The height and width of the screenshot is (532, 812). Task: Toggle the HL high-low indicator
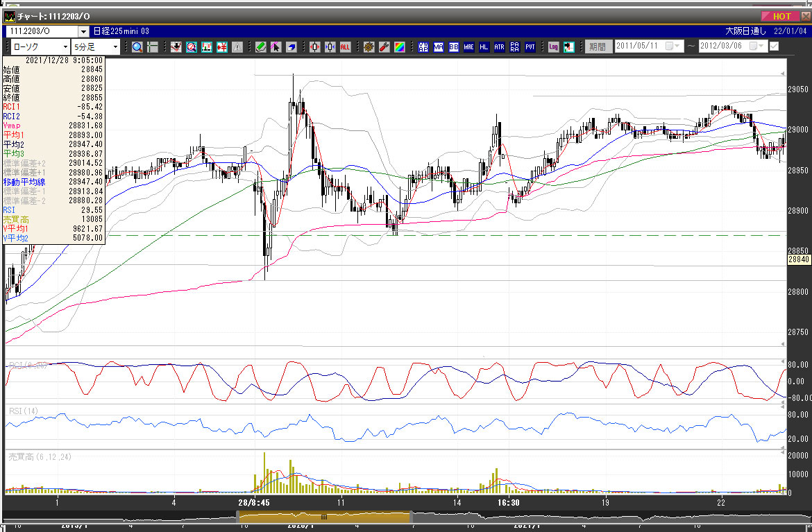click(484, 47)
